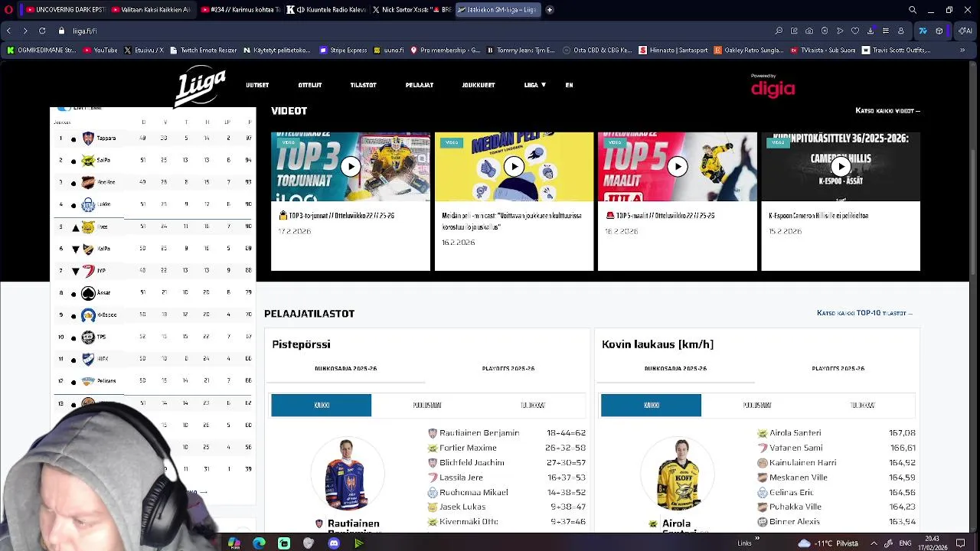
Task: Expand the LIIGA dropdown menu
Action: click(x=534, y=85)
